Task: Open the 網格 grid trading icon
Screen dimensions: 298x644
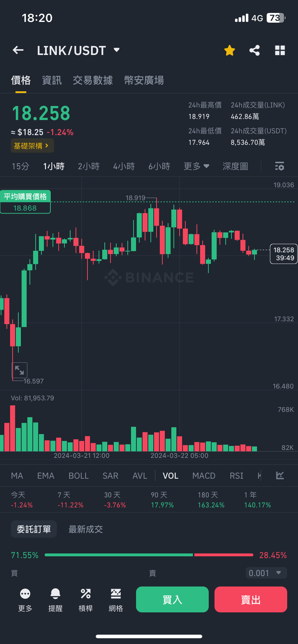Action: pos(116,594)
